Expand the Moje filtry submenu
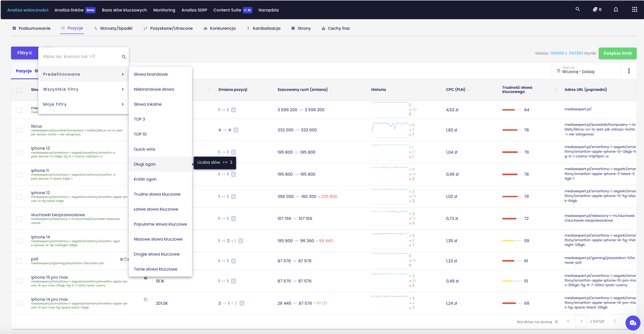This screenshot has width=644, height=334. (x=83, y=104)
